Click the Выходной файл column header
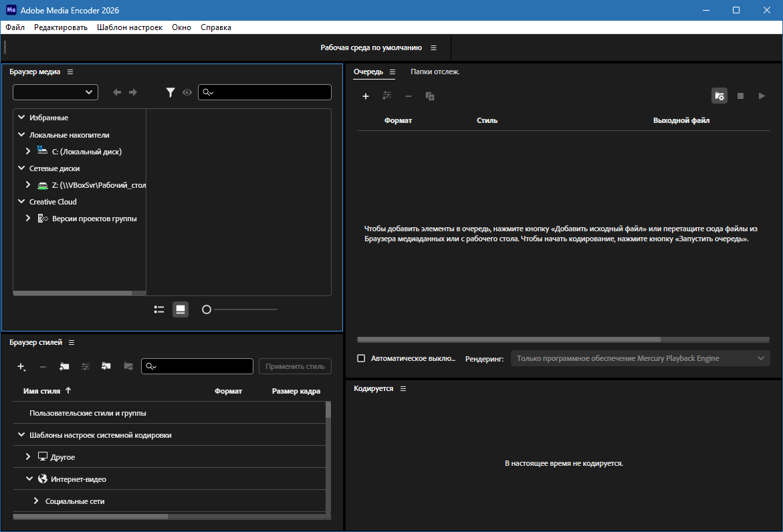The width and height of the screenshot is (783, 532). point(681,120)
